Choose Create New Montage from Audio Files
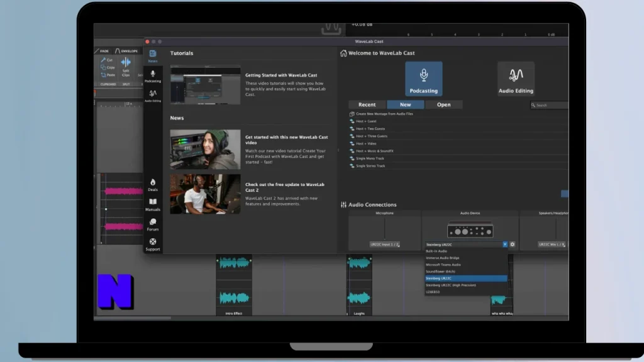 point(384,114)
